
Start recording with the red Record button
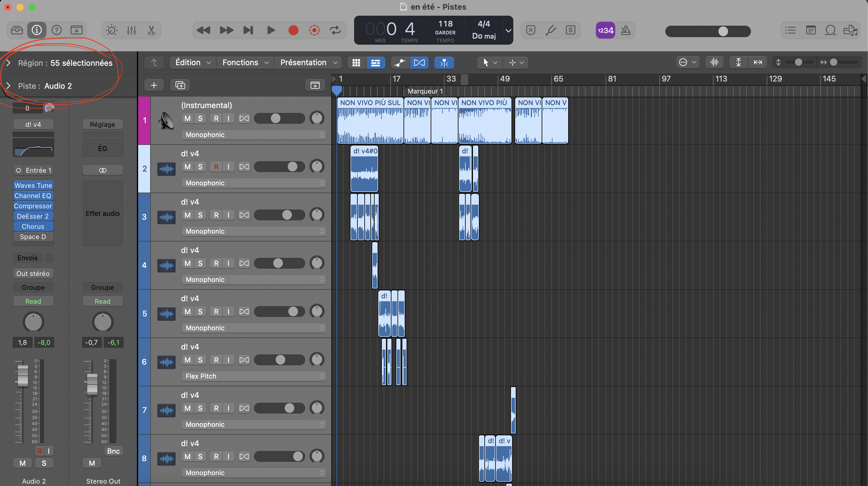click(293, 30)
